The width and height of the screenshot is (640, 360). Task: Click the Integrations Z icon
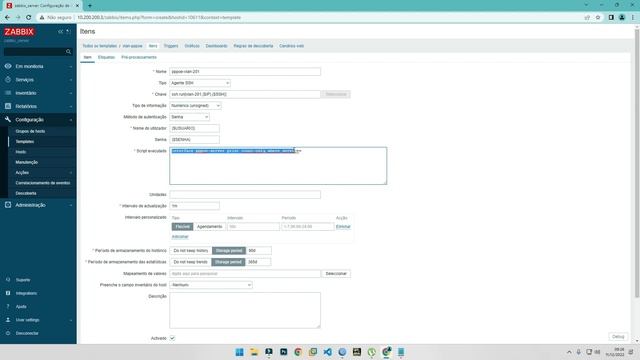[8, 293]
